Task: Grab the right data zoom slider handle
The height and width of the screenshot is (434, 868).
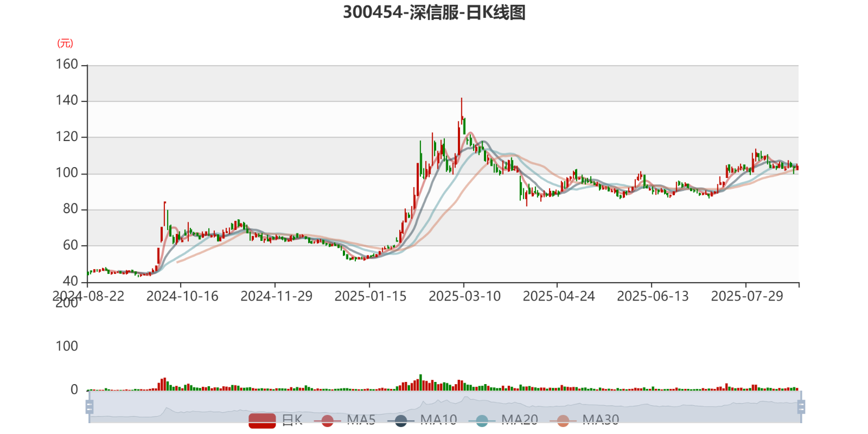Action: coord(801,407)
